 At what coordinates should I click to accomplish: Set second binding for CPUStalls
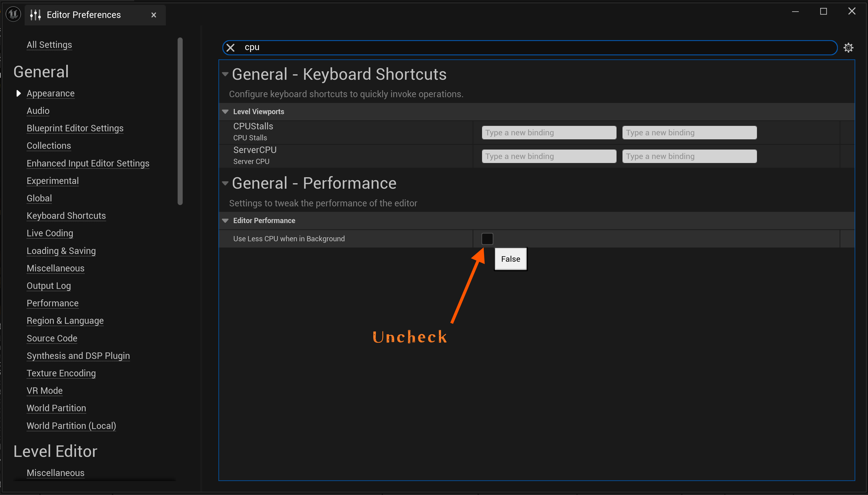point(689,133)
